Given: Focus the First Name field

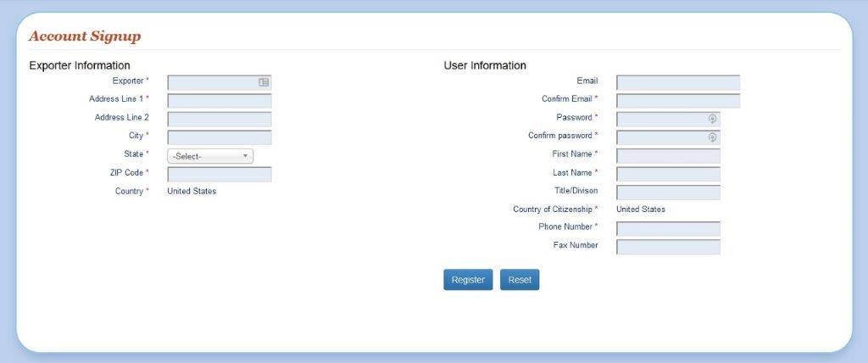Looking at the screenshot, I should (668, 156).
